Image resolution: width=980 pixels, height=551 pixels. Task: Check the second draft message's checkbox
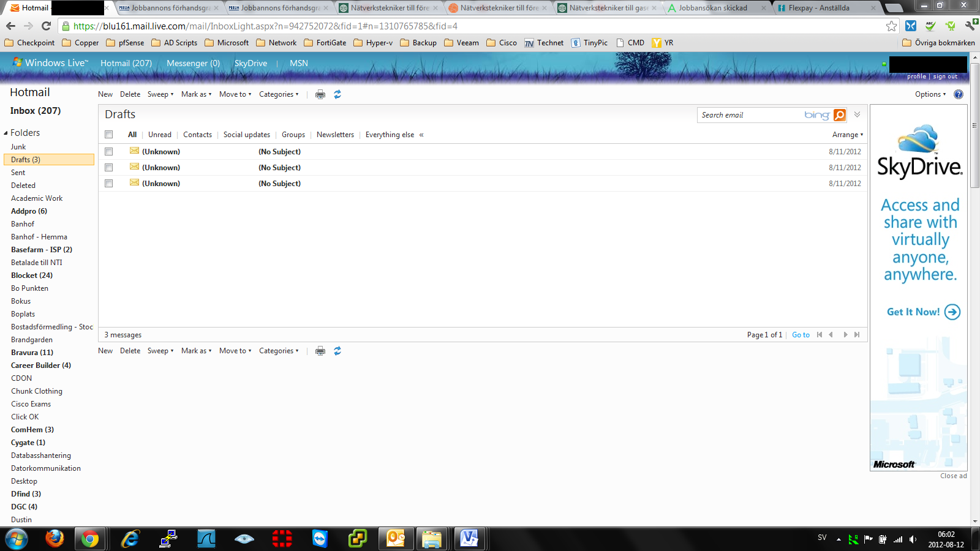(109, 168)
